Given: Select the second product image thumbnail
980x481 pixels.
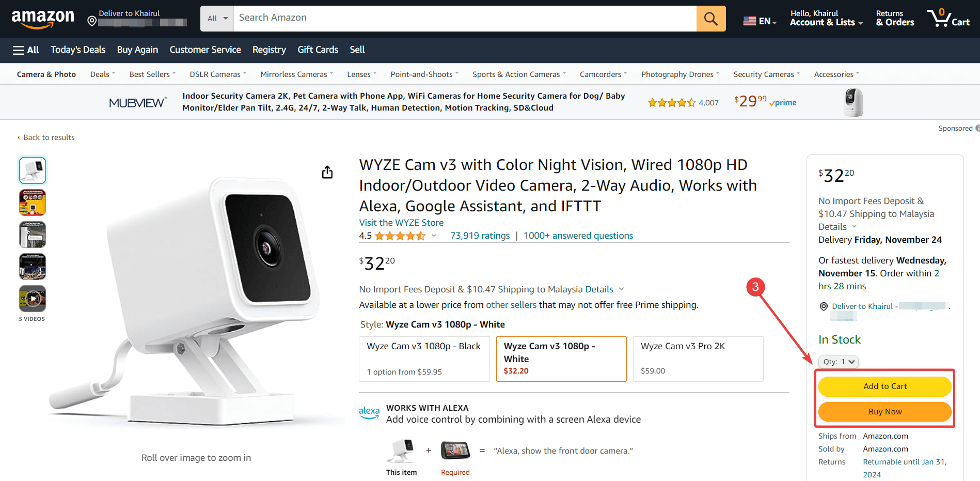Looking at the screenshot, I should pyautogui.click(x=33, y=203).
